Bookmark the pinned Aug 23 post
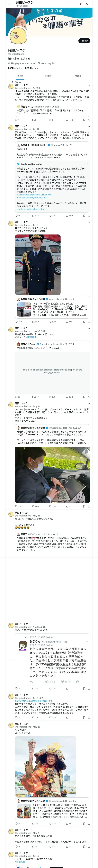The height and width of the screenshot is (868, 98). [x=84, y=120]
